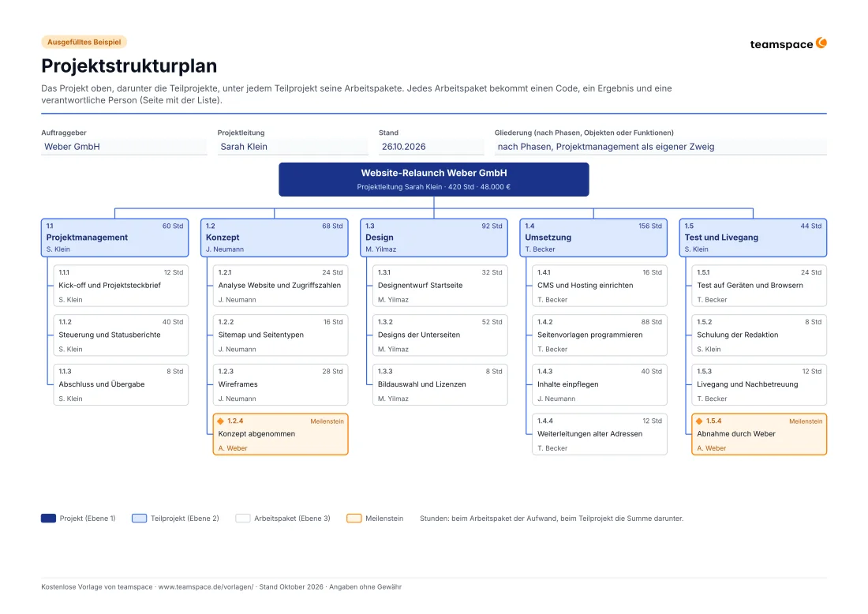Click J. Neumann under Inhalte einpflegen
Image resolution: width=868 pixels, height=614 pixels.
[x=556, y=399]
